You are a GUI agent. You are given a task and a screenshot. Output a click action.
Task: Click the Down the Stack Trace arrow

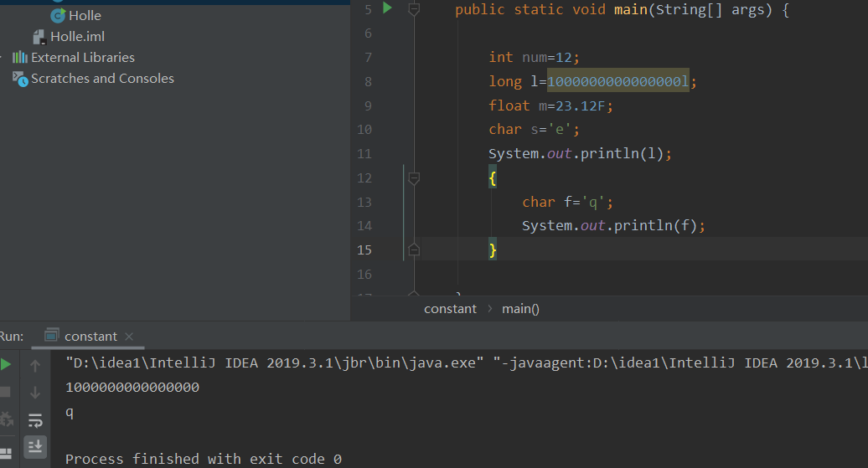[x=35, y=392]
